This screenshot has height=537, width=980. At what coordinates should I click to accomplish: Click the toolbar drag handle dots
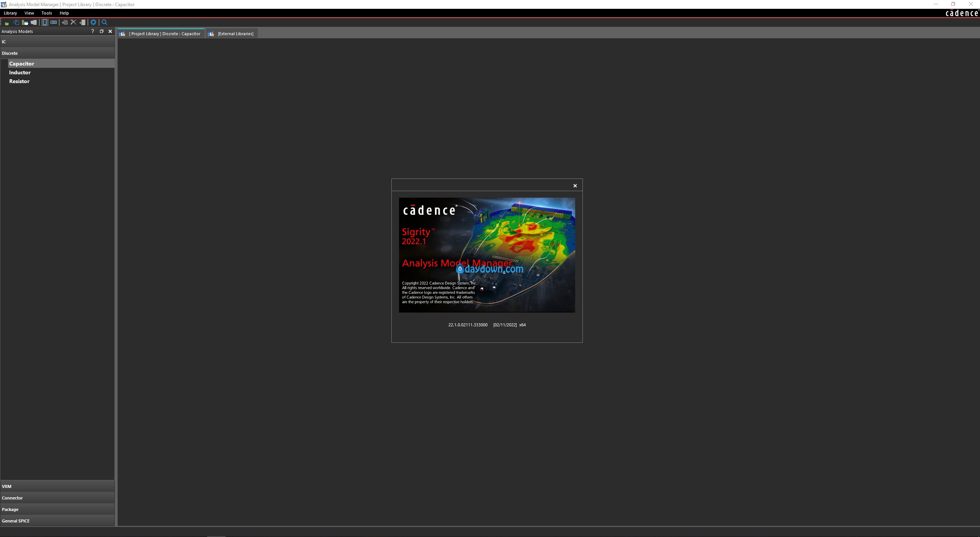click(x=1, y=22)
